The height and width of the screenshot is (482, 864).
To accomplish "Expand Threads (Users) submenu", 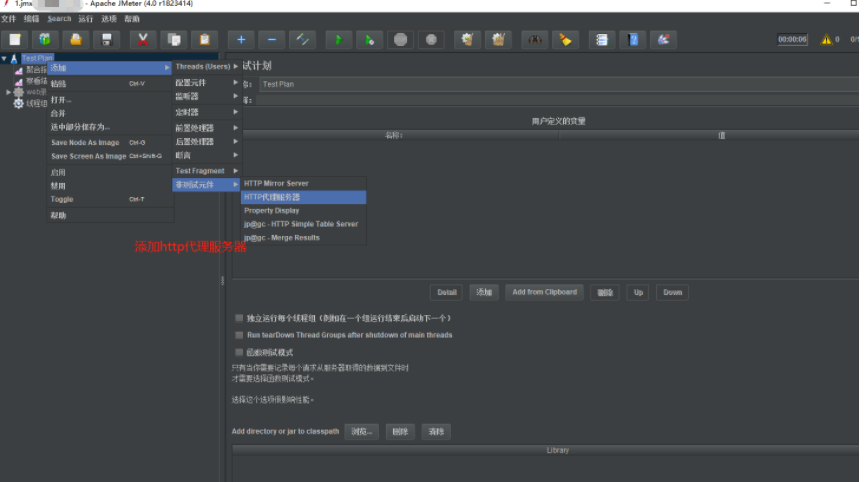I will 207,67.
